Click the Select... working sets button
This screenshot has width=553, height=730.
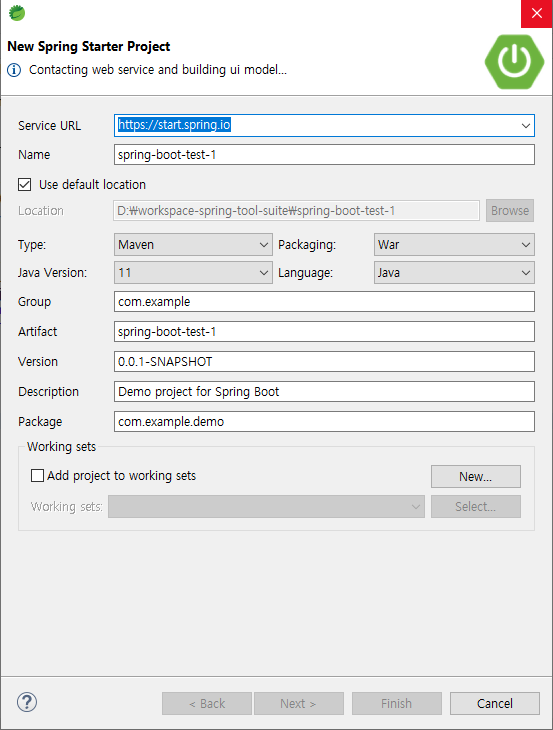(476, 507)
